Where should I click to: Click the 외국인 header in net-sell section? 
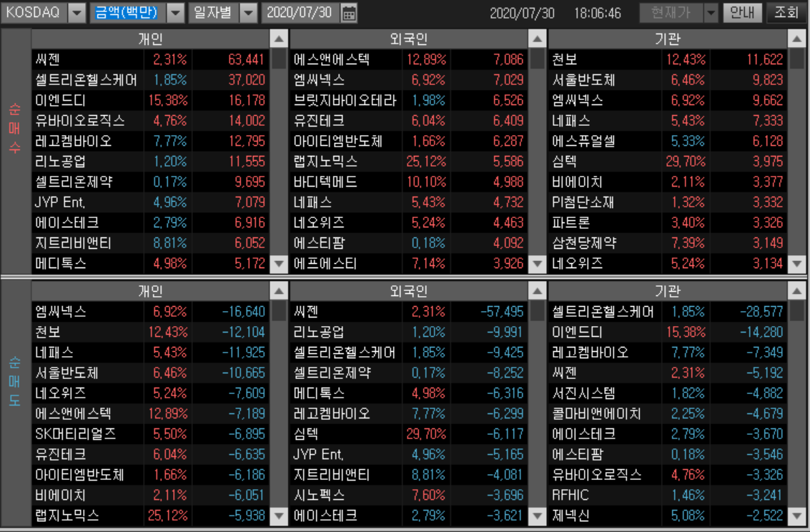coord(409,291)
